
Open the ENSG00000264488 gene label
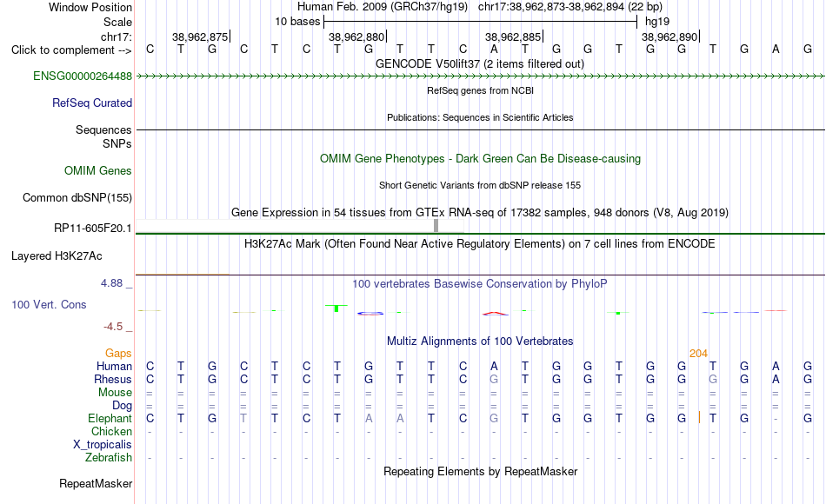[83, 76]
